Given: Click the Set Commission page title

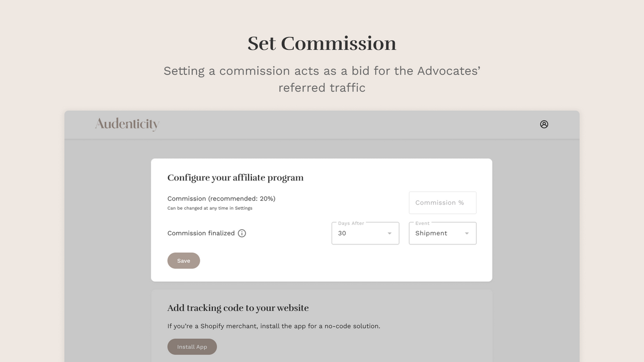Looking at the screenshot, I should pos(321,44).
